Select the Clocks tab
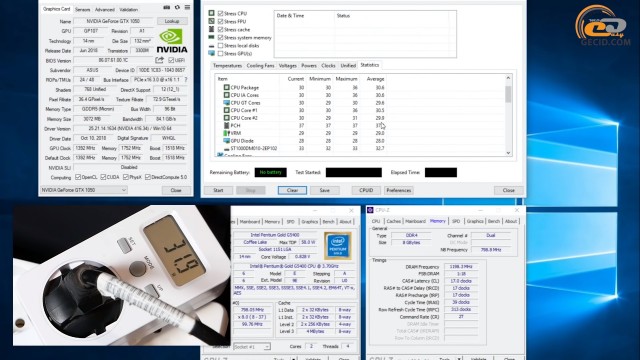The height and width of the screenshot is (360, 640). 328,65
